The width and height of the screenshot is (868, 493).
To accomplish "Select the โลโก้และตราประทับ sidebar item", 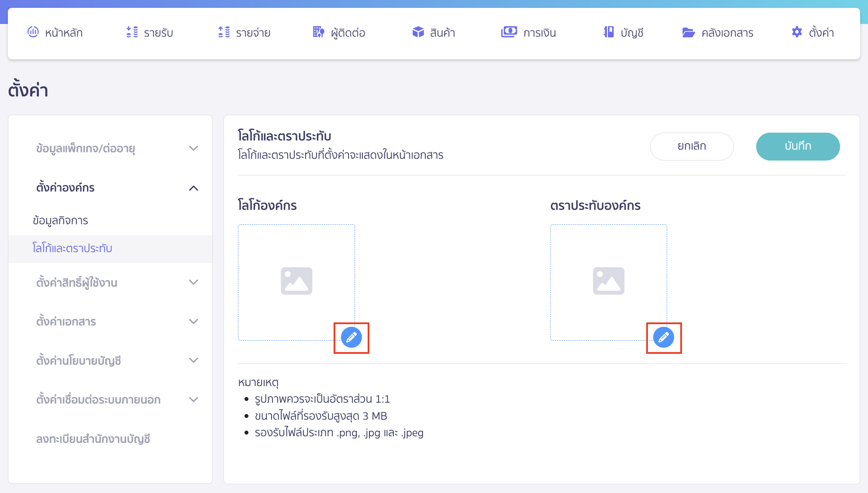I will (x=73, y=248).
